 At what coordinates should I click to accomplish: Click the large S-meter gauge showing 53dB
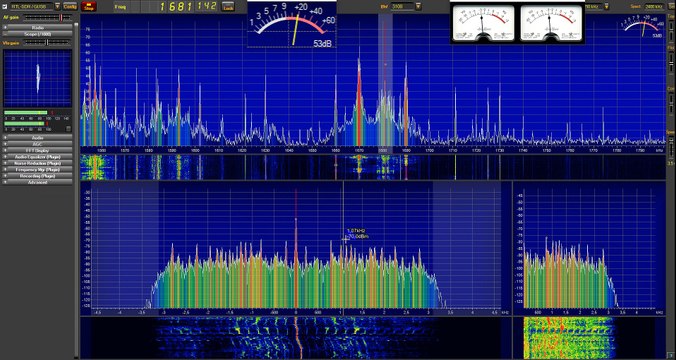pos(292,25)
